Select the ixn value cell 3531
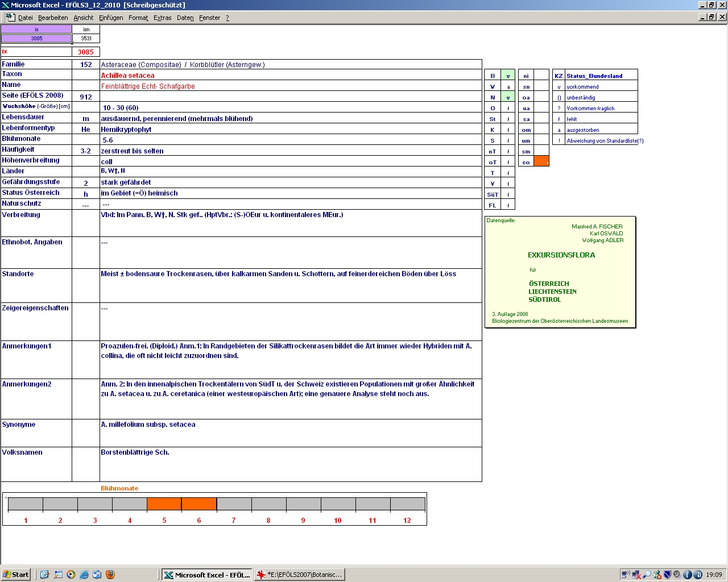Screen dimensions: 728x582 point(86,39)
